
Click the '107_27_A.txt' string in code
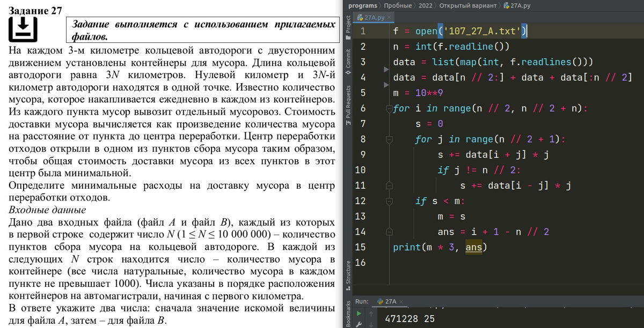coord(481,31)
